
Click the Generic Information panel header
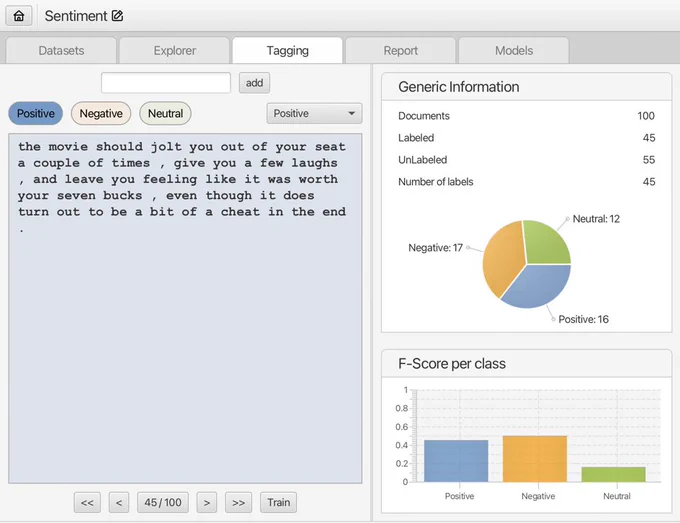[526, 87]
